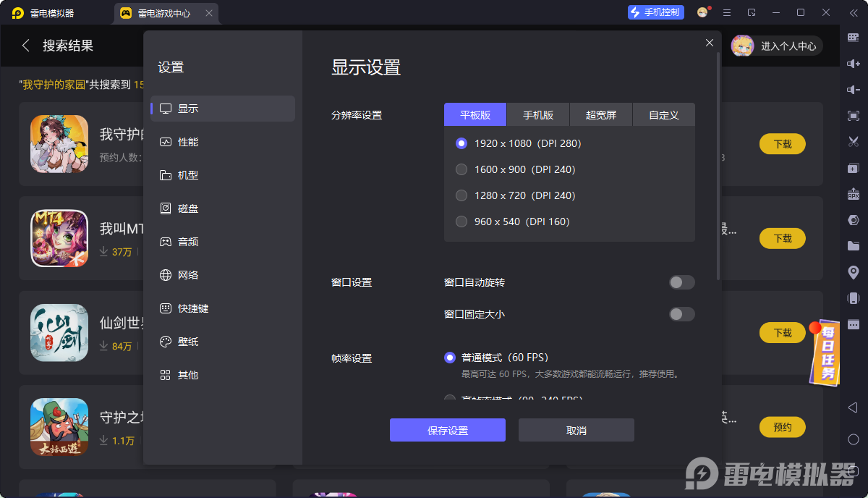868x498 pixels.
Task: Open the 每日任务 floating badge
Action: tap(825, 353)
